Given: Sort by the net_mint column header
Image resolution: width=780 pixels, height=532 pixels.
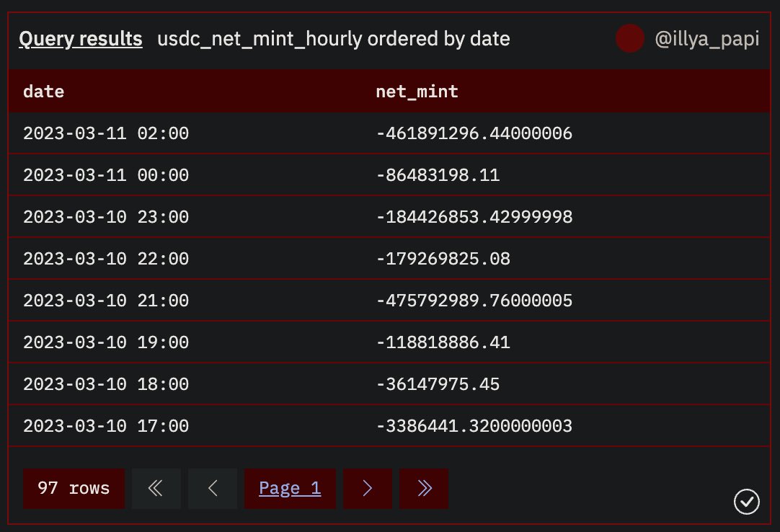Looking at the screenshot, I should click(x=417, y=92).
